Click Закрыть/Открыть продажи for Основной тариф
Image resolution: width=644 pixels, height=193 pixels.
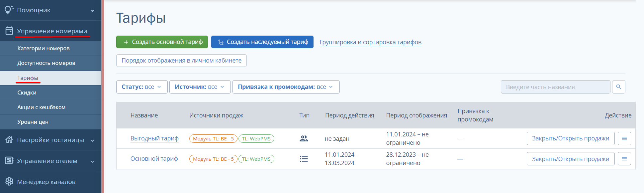point(571,159)
